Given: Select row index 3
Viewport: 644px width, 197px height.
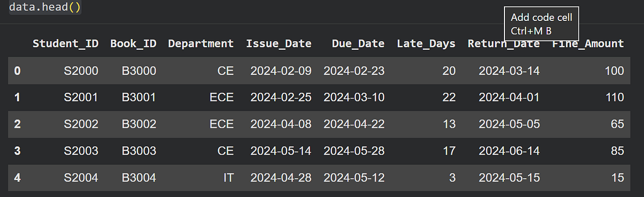Looking at the screenshot, I should [17, 150].
